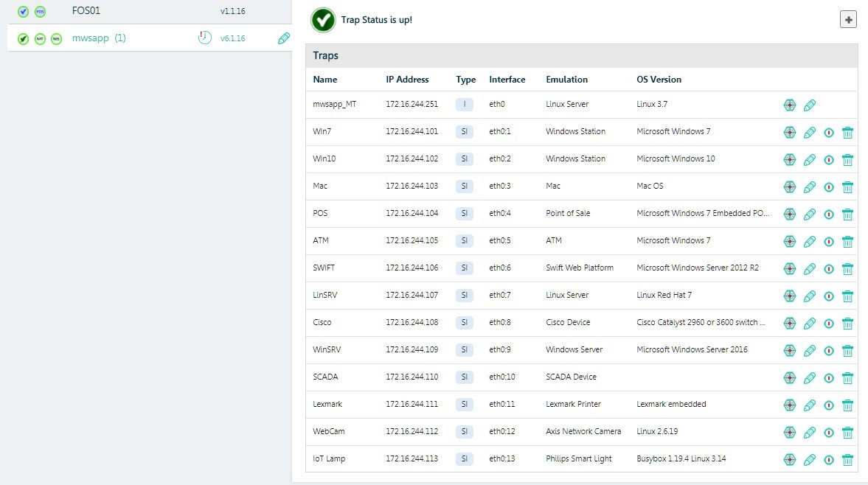868x485 pixels.
Task: Delete the IoT Lamp trap
Action: click(x=847, y=460)
